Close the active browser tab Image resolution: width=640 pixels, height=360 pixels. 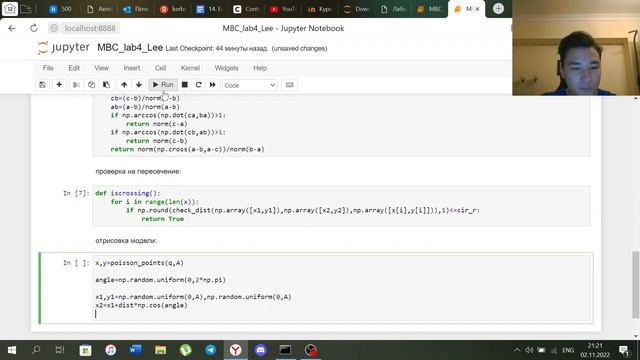477,9
